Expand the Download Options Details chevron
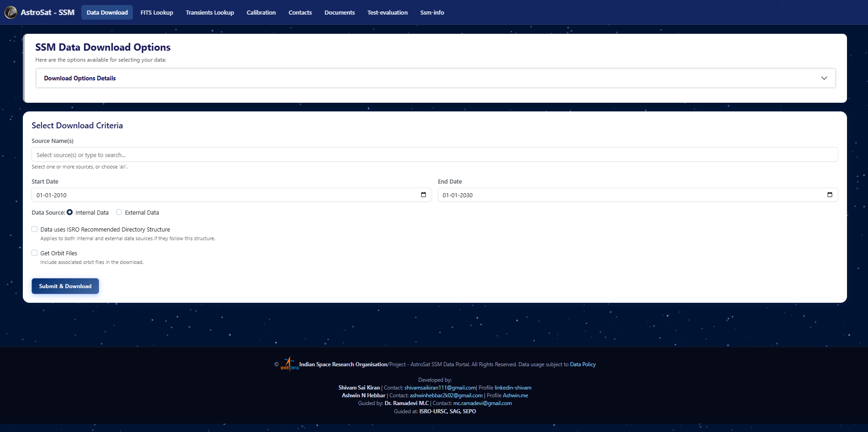Image resolution: width=868 pixels, height=432 pixels. coord(824,78)
